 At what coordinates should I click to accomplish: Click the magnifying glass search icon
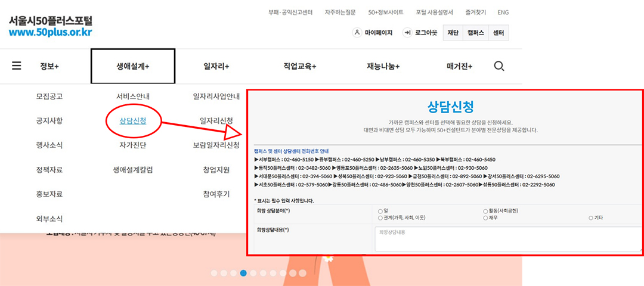tap(500, 66)
